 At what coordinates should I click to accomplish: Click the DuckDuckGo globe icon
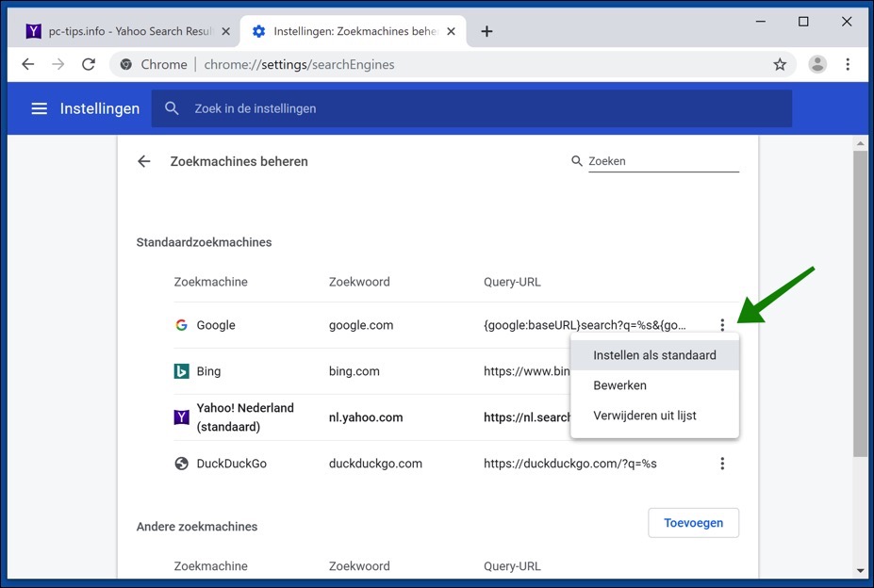coord(181,464)
